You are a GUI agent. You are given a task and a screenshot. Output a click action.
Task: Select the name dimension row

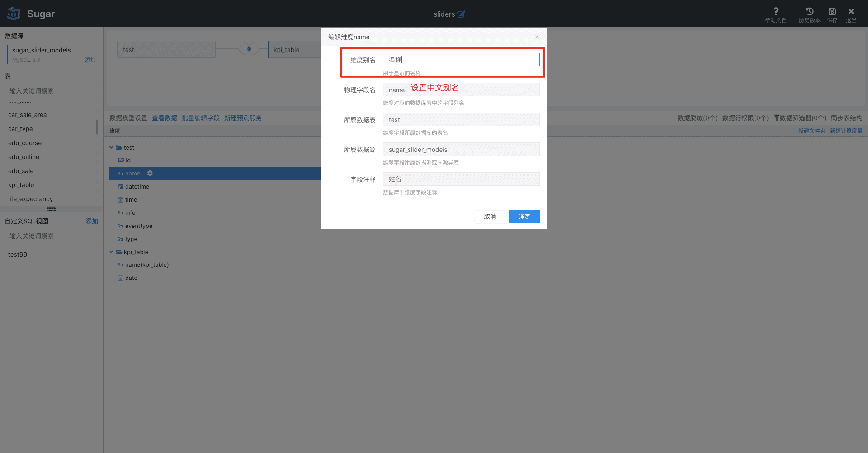[215, 173]
